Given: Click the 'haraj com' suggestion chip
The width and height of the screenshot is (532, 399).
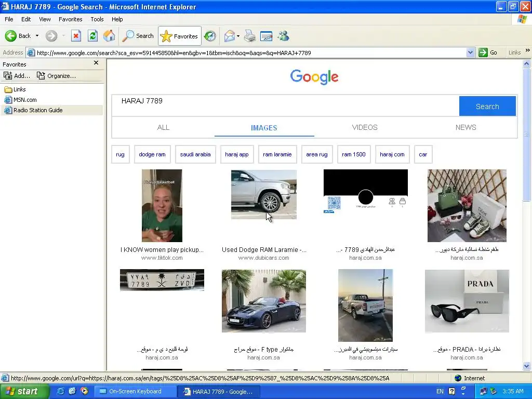Looking at the screenshot, I should (x=392, y=154).
